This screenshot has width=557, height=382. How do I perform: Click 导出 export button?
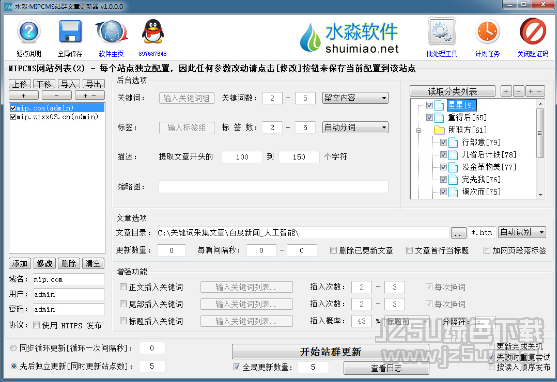point(93,84)
